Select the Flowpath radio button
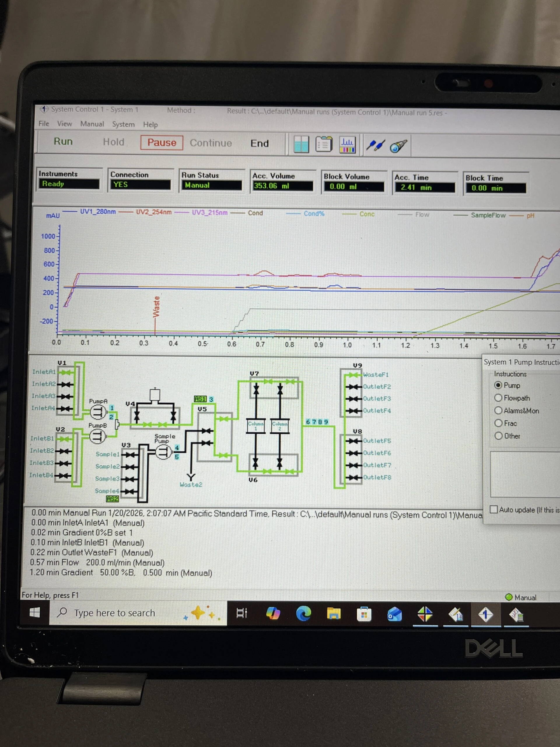The width and height of the screenshot is (560, 747). tap(498, 398)
